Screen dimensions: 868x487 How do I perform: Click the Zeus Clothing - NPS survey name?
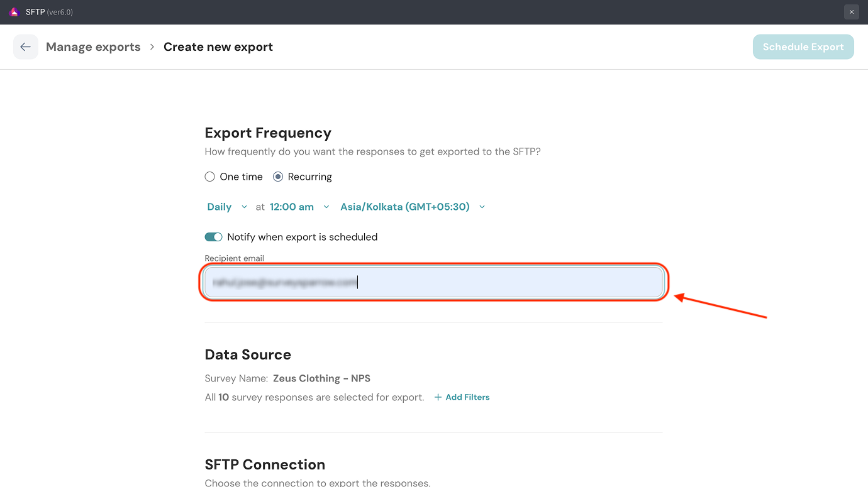click(x=321, y=378)
